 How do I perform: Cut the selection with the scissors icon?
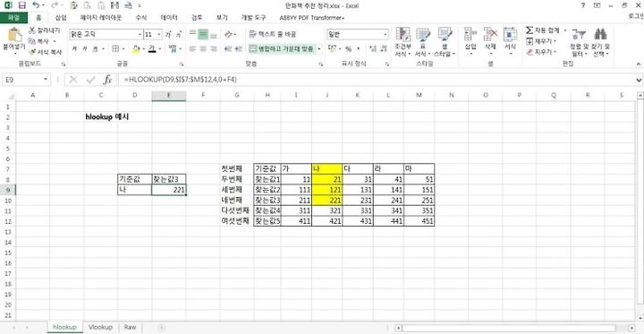click(32, 30)
